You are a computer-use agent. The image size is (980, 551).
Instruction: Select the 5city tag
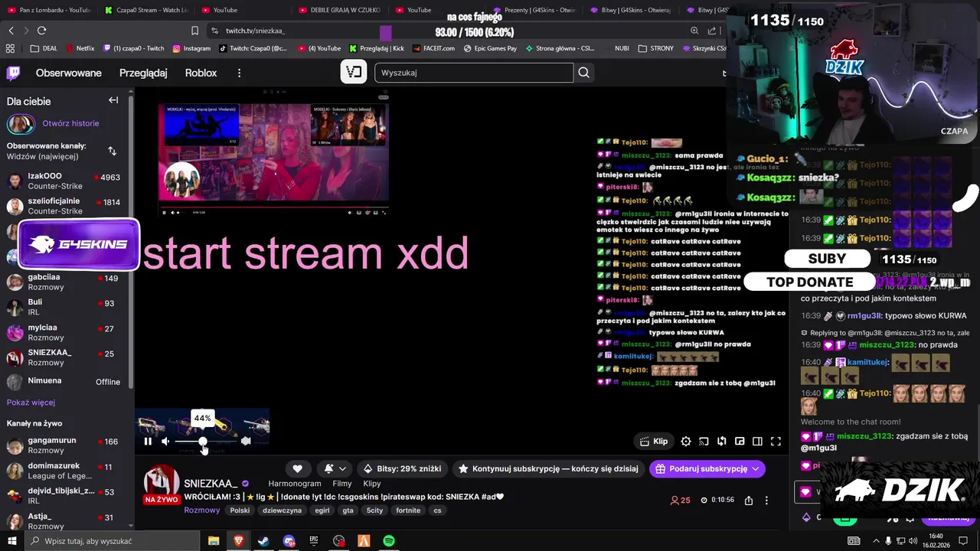pyautogui.click(x=374, y=510)
